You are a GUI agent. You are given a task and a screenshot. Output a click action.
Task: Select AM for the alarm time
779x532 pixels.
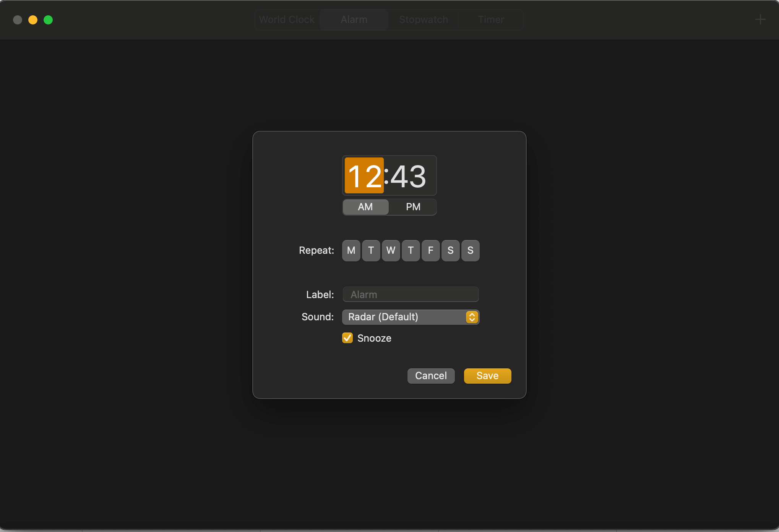(365, 207)
